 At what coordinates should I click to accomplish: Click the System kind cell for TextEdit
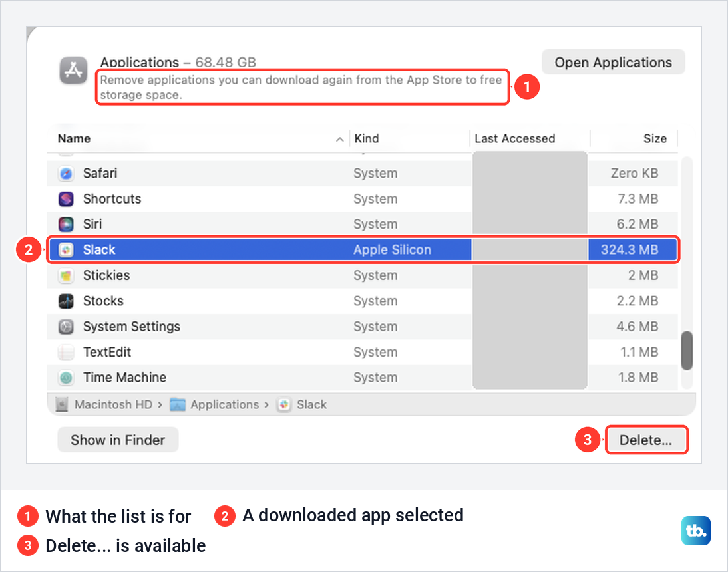point(375,352)
